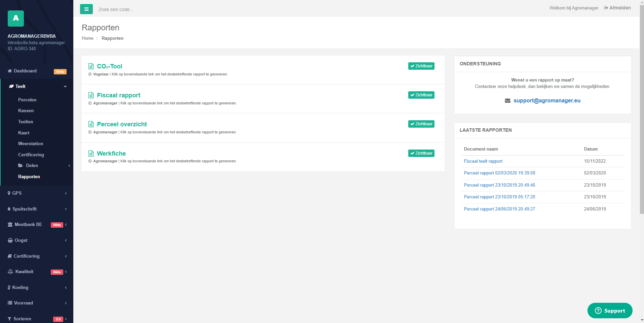This screenshot has height=323, width=644.
Task: Click the Oogst basket icon
Action: click(10, 240)
